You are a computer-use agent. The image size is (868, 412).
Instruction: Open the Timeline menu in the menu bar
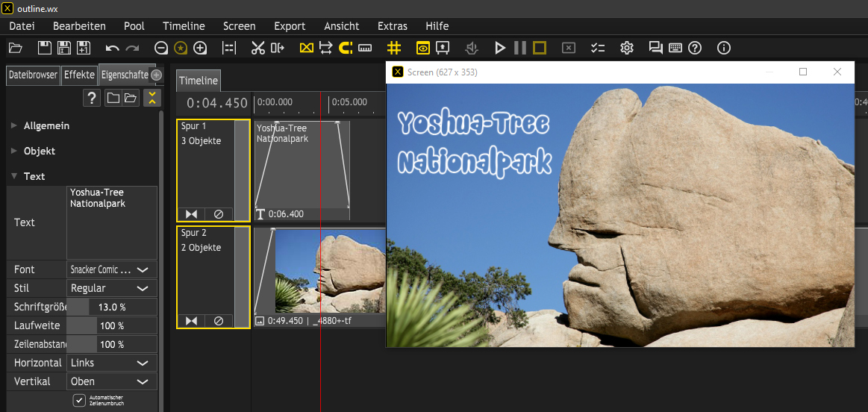tap(184, 26)
